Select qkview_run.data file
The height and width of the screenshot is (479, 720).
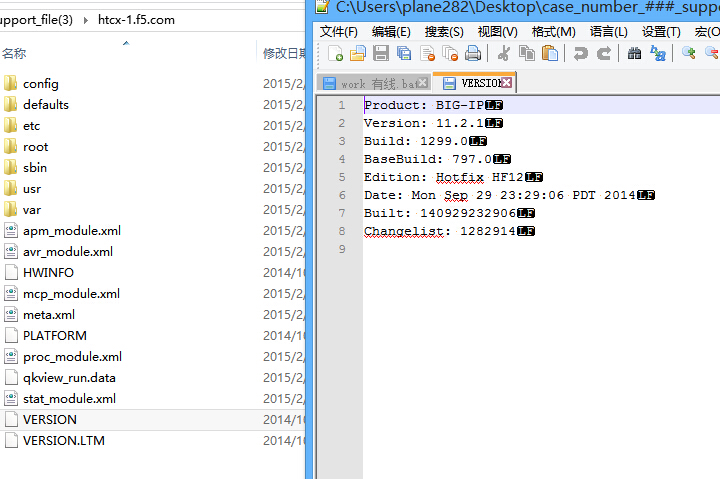69,378
